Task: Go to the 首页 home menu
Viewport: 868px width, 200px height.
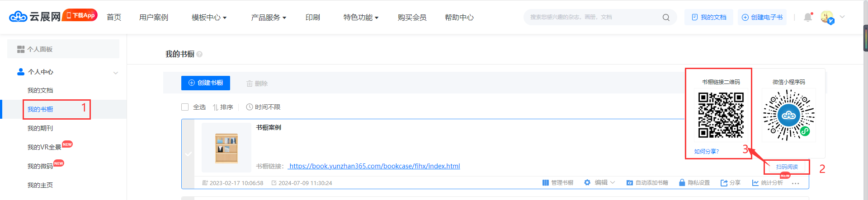Action: 114,17
